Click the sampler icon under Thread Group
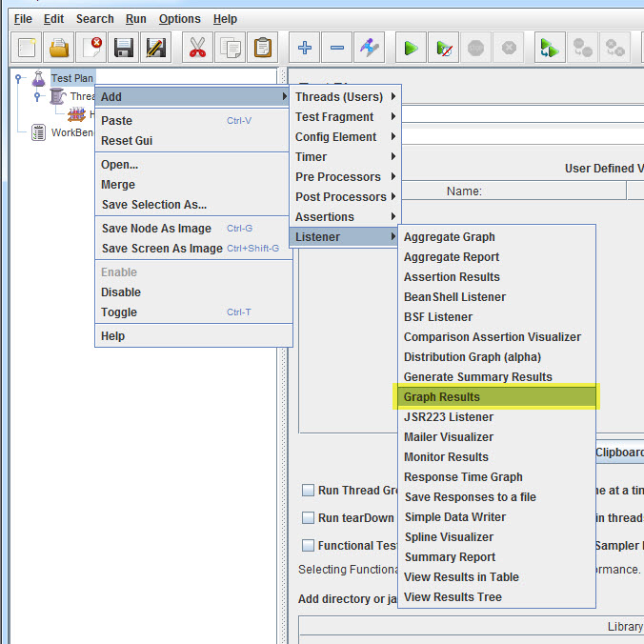Screen dimensions: 644x644 (76, 114)
